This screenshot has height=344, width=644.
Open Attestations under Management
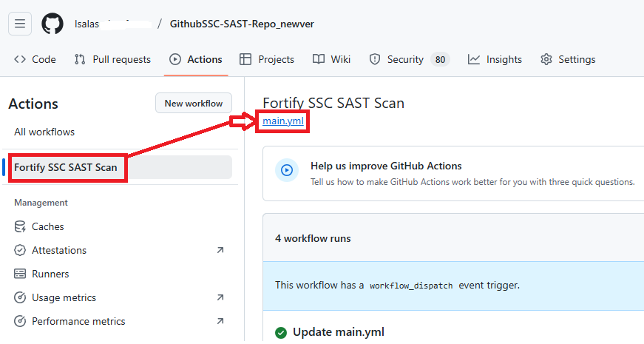pyautogui.click(x=59, y=250)
